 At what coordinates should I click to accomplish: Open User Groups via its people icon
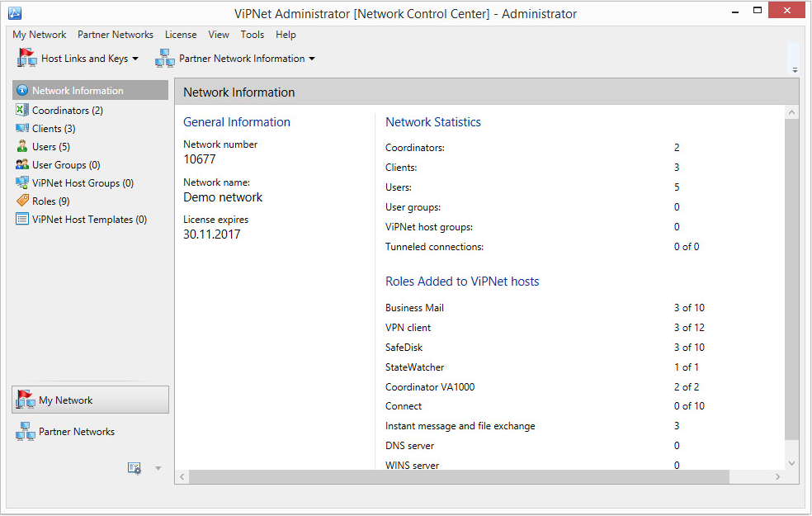22,164
